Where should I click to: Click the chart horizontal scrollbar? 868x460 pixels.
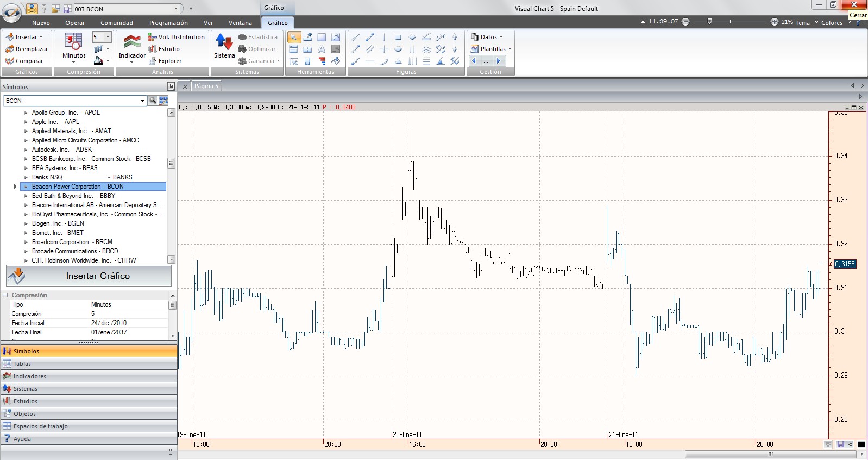[771, 454]
